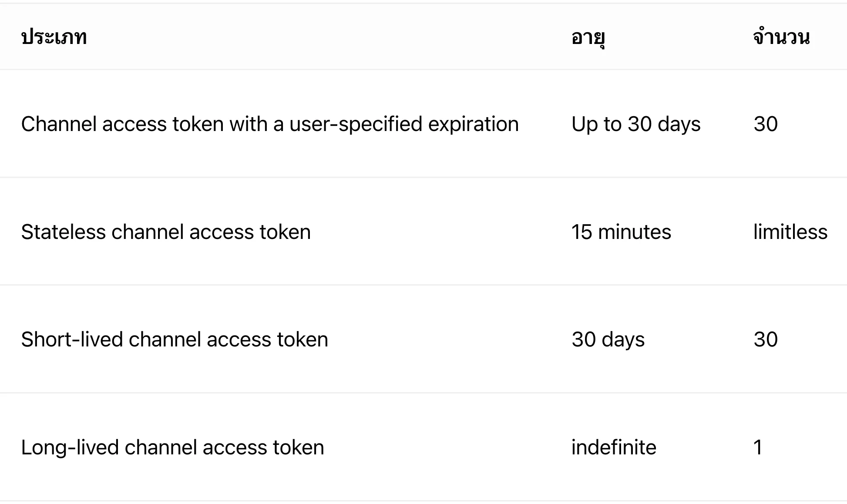Click the '15 minutes' lifetime cell
This screenshot has width=847, height=504.
pyautogui.click(x=621, y=232)
